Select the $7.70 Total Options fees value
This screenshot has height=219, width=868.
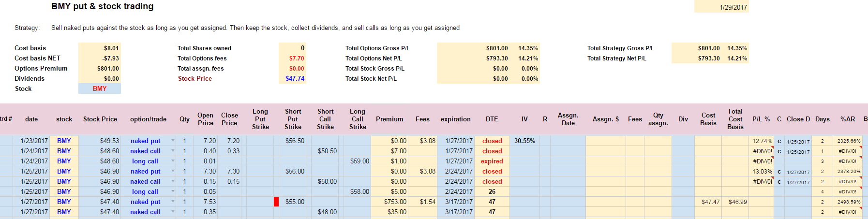(x=292, y=58)
